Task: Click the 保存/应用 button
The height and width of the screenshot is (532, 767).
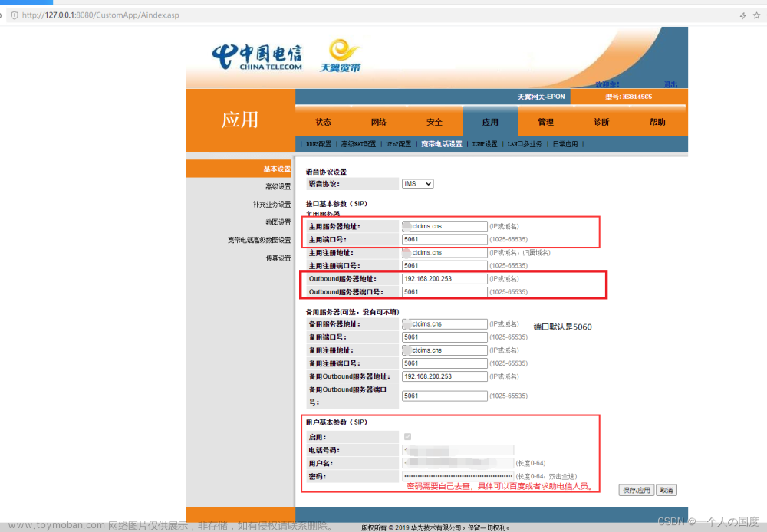Action: [x=637, y=490]
